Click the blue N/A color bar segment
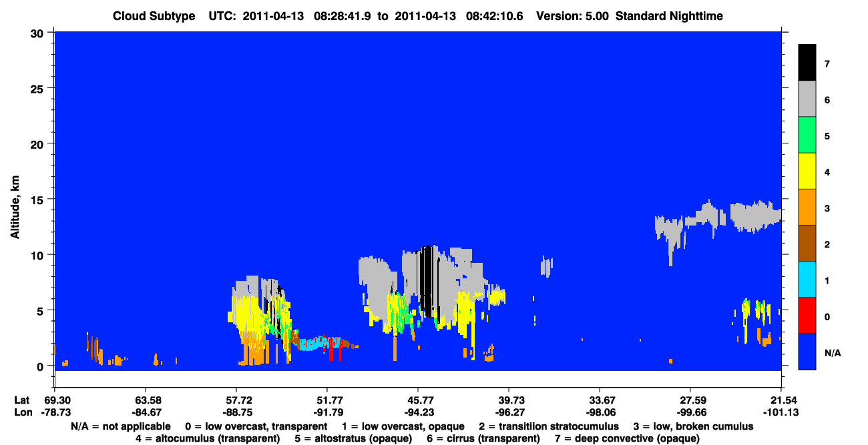The image size is (868, 445). coord(807,351)
